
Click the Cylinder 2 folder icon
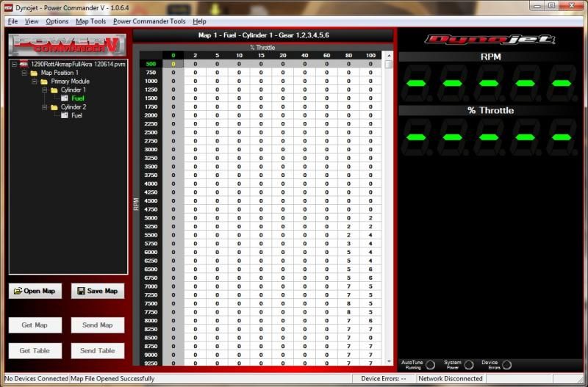pos(54,106)
